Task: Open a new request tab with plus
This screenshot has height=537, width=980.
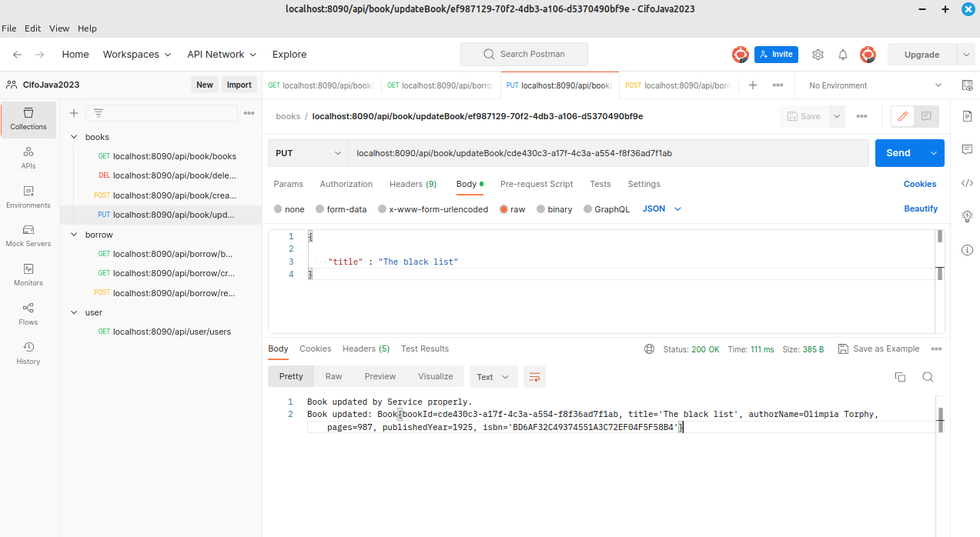Action: click(753, 85)
